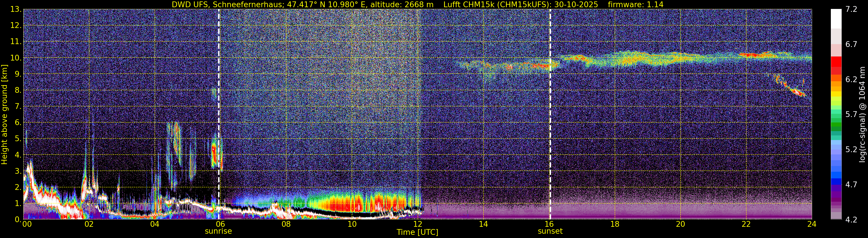This screenshot has height=238, width=868.
Task: Click the '4.2' colorbar value
Action: [851, 220]
